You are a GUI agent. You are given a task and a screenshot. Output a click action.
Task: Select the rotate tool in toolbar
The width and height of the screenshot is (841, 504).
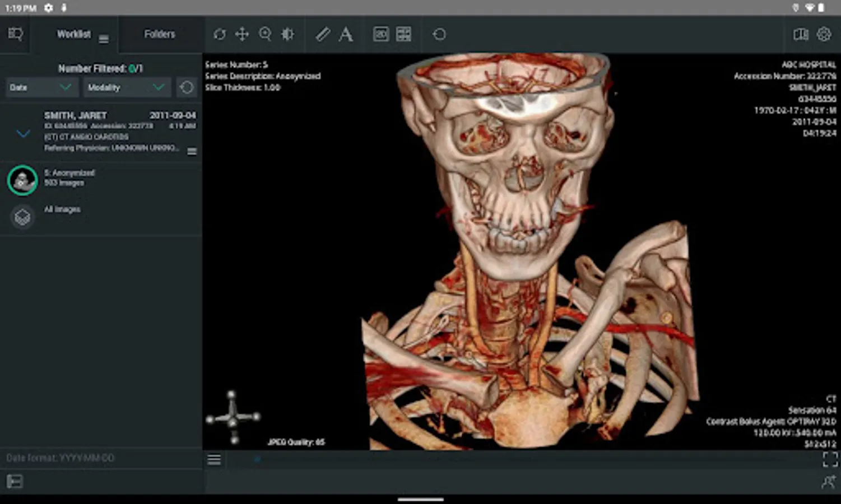tap(220, 35)
